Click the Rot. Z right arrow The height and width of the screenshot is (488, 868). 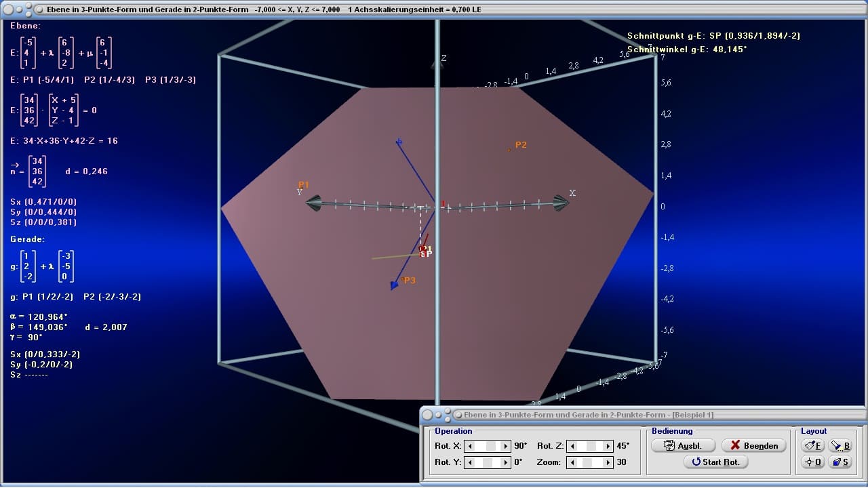[x=609, y=446]
